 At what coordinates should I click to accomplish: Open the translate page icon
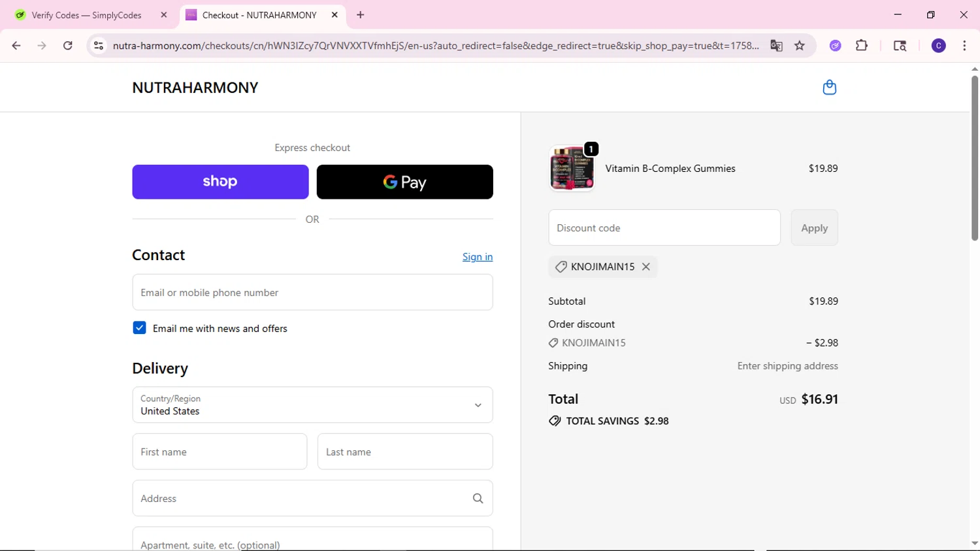click(776, 46)
